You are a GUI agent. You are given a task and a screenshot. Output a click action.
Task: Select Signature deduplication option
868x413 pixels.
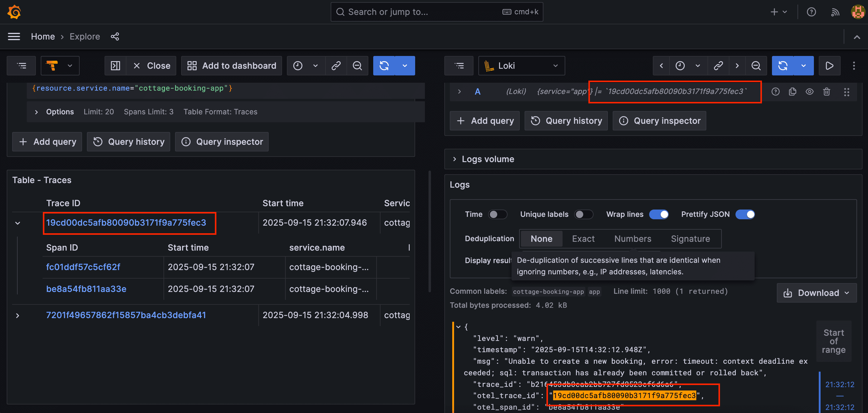tap(691, 239)
